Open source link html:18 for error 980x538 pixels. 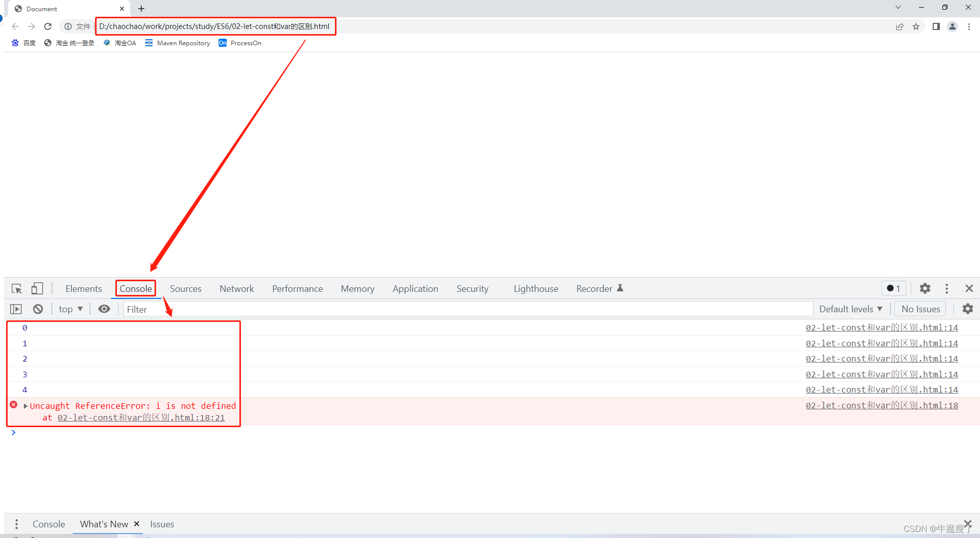coord(881,406)
